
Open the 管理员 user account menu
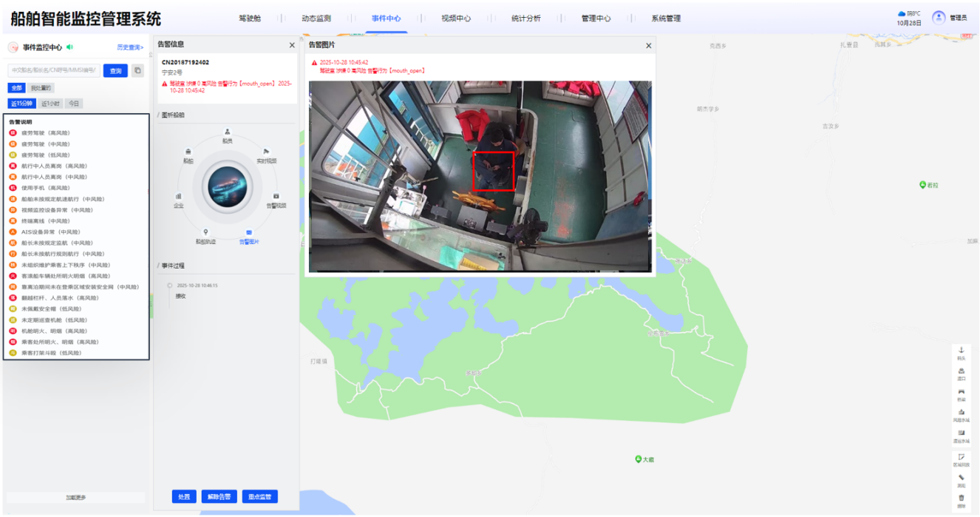coord(949,18)
